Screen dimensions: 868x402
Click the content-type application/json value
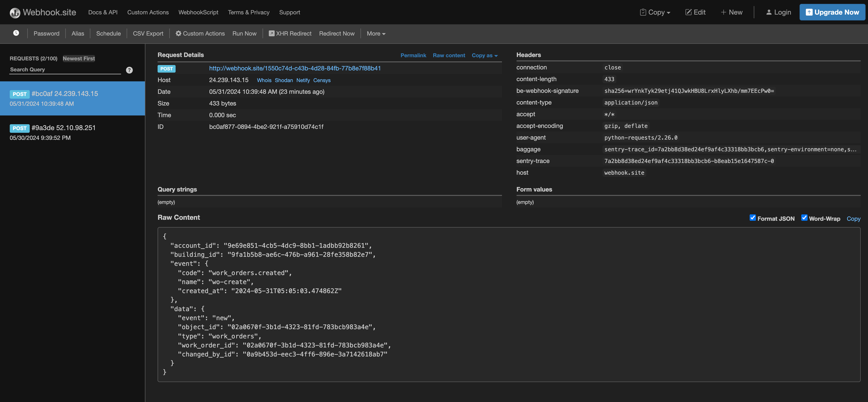coord(631,102)
